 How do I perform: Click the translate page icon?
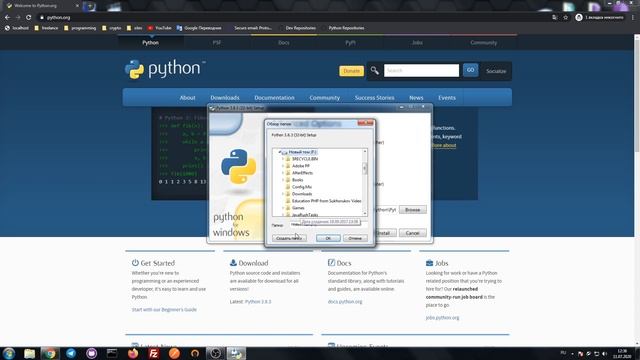554,18
